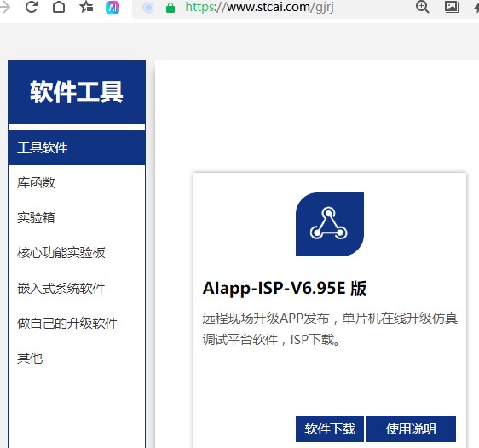Click the 软件下载 button
The image size is (479, 448).
[330, 428]
